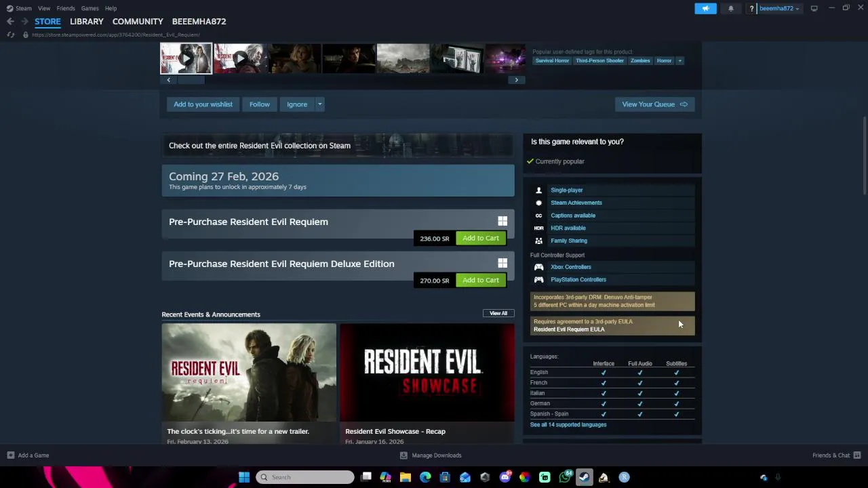Click the Steam icon in the taskbar

584,477
